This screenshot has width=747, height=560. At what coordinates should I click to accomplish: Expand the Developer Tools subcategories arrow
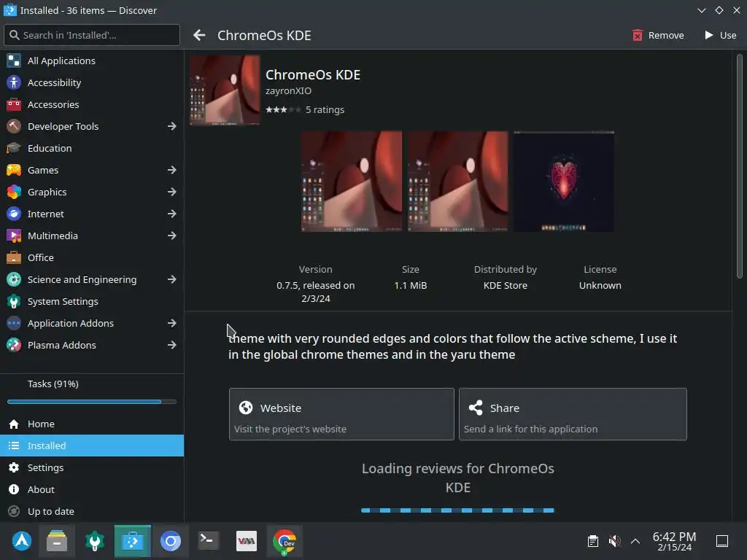point(172,126)
